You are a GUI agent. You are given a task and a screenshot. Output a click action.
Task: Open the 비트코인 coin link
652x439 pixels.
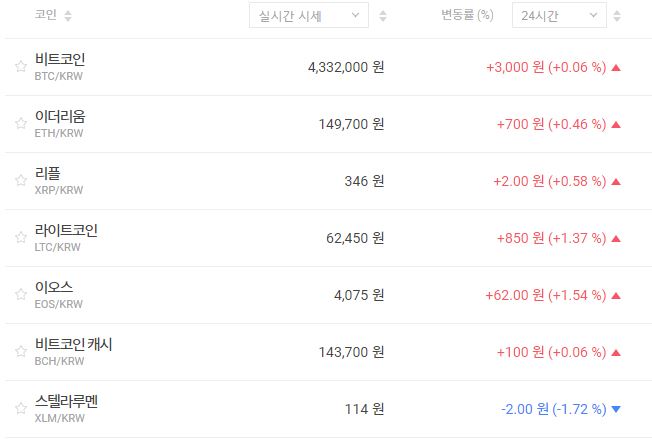click(60, 60)
